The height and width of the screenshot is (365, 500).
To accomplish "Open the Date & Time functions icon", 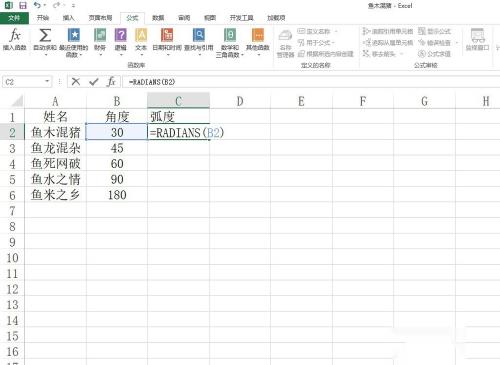I will click(x=167, y=35).
